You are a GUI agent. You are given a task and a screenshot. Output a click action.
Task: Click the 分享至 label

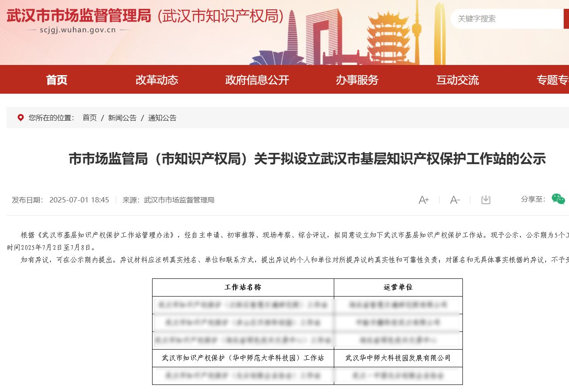click(533, 199)
